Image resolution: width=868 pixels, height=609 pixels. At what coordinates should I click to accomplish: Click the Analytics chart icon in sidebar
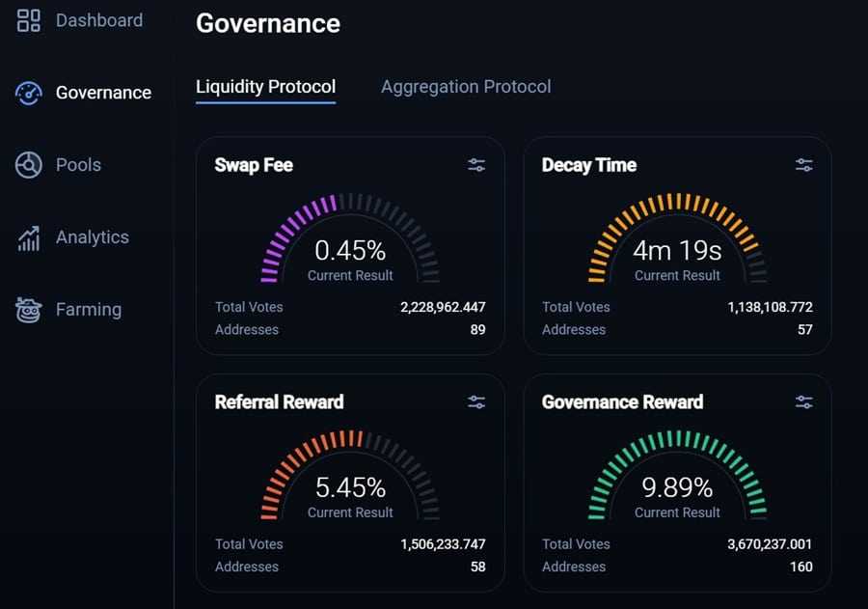(x=29, y=237)
